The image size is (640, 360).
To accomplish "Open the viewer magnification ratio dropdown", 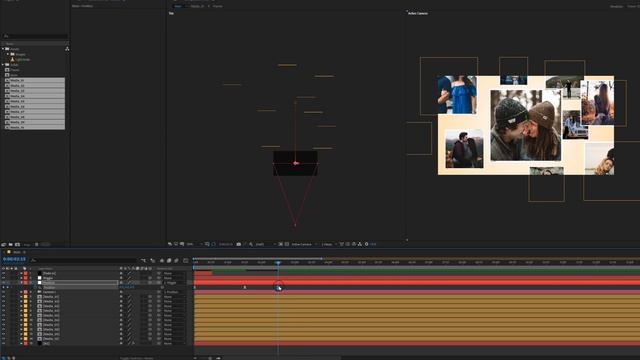I will [194, 244].
